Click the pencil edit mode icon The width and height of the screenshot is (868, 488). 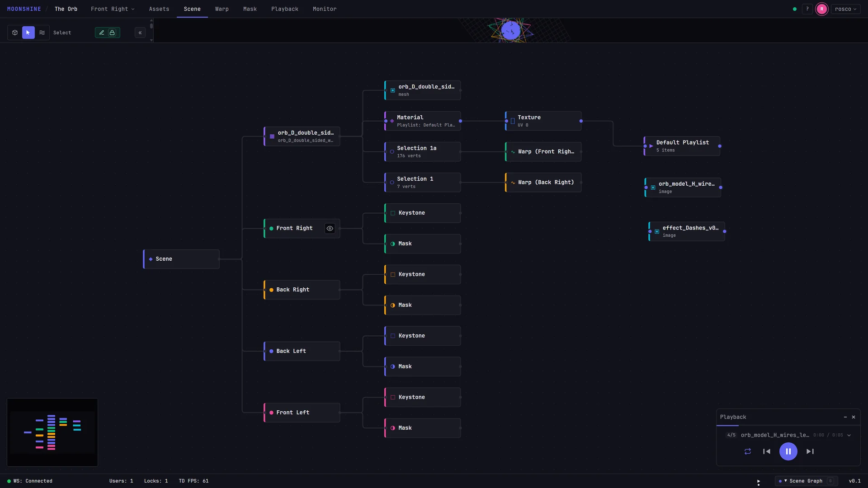[x=102, y=33]
